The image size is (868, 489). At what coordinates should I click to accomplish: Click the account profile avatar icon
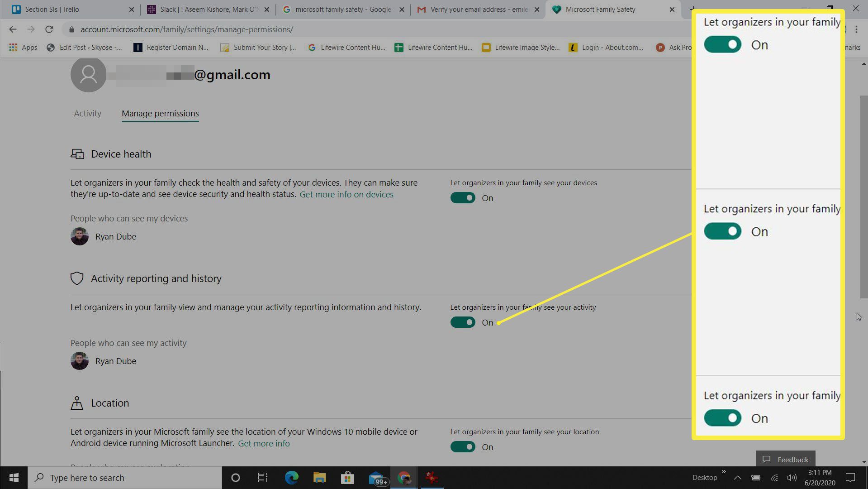[x=88, y=74]
